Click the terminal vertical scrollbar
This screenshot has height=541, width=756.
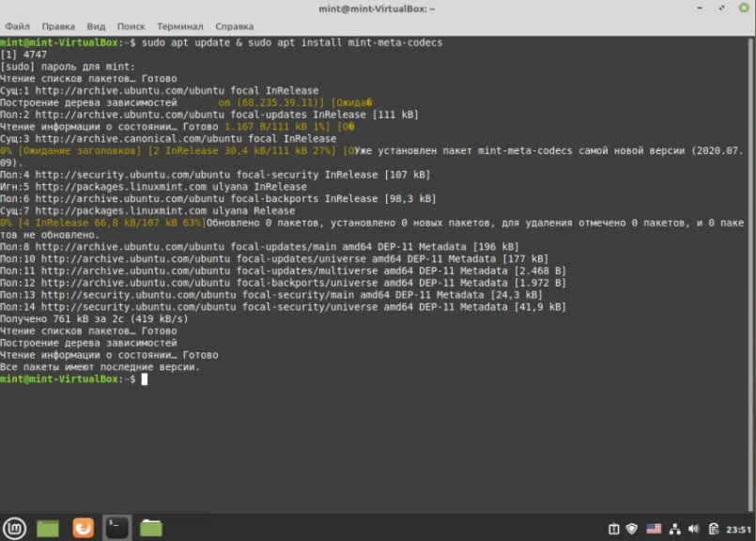tap(750, 274)
